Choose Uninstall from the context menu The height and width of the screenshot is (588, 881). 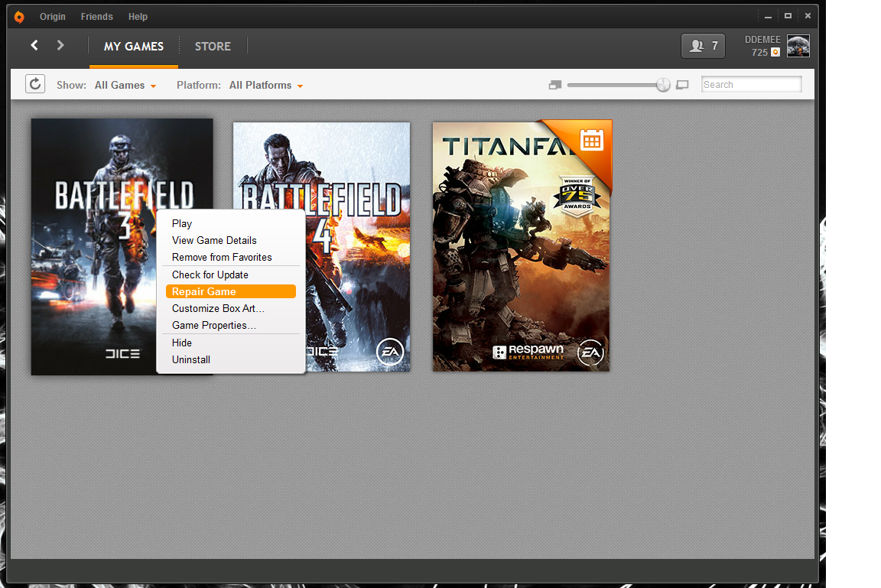(x=191, y=359)
